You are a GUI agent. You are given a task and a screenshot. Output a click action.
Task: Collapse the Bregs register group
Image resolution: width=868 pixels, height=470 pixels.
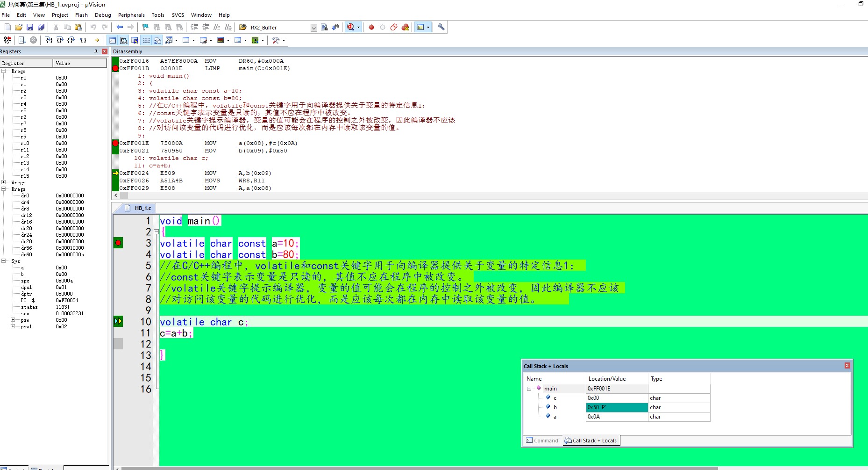click(4, 71)
